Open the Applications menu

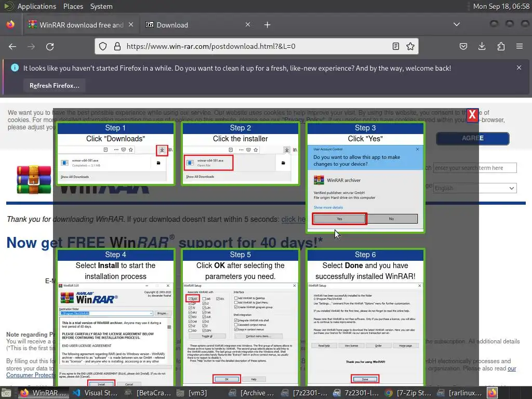pos(37,6)
